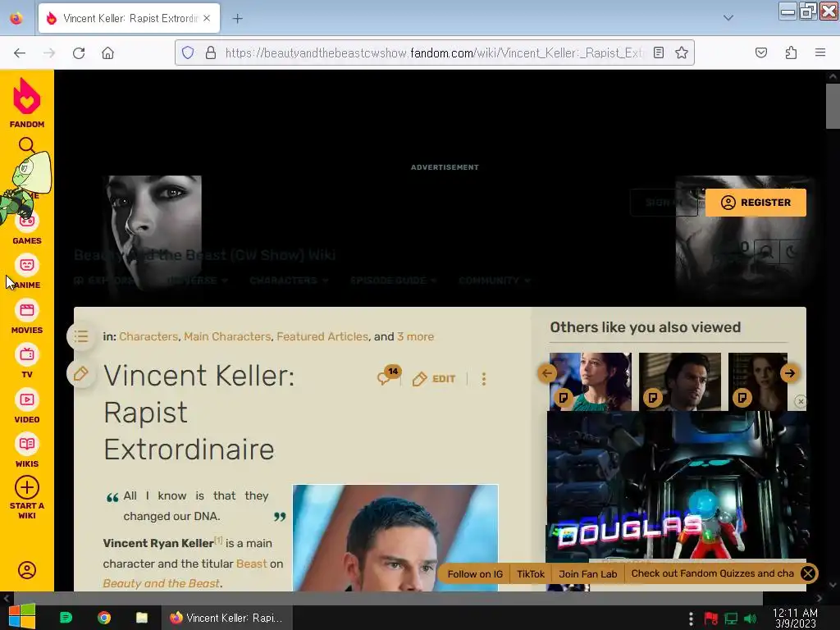Click Follow on IG button
The height and width of the screenshot is (630, 840).
coord(475,573)
